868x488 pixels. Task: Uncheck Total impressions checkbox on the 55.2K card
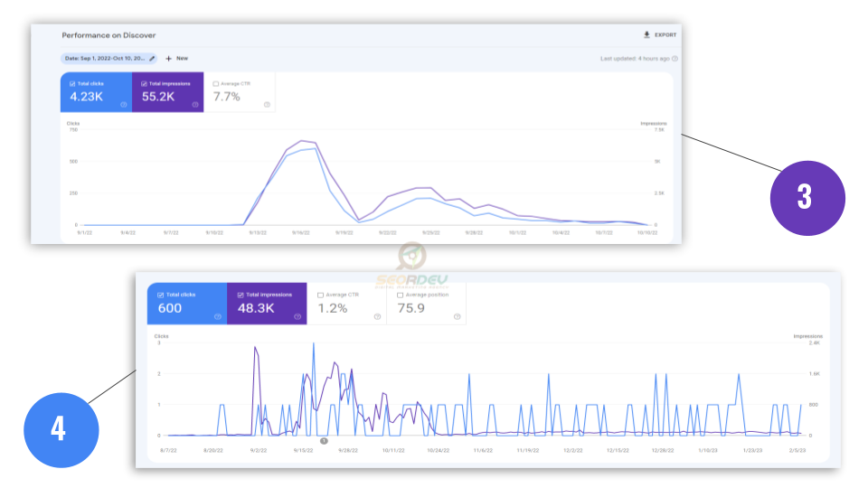(144, 84)
